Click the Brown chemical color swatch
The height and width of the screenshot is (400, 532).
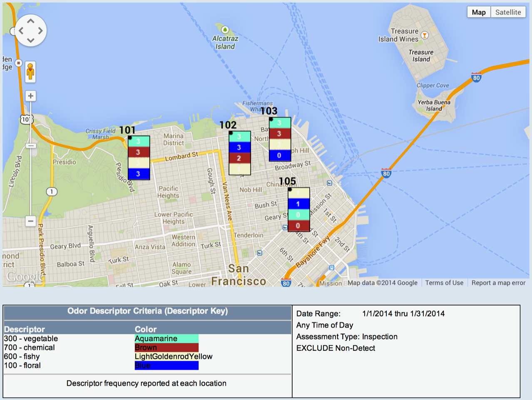click(x=167, y=347)
